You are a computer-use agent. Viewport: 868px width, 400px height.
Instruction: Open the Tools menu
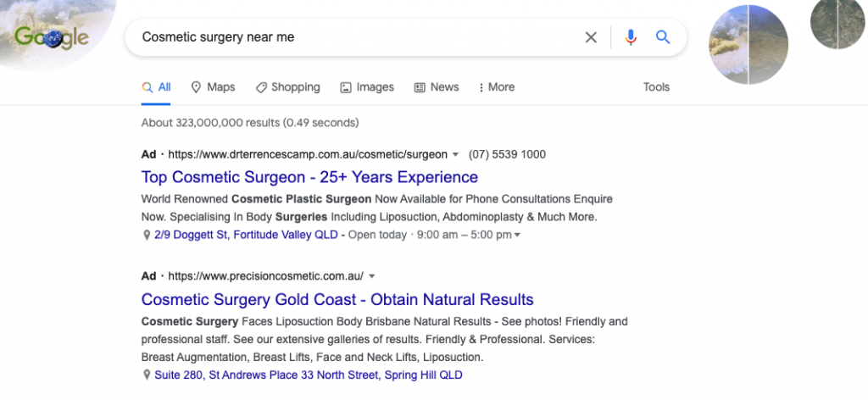click(656, 87)
